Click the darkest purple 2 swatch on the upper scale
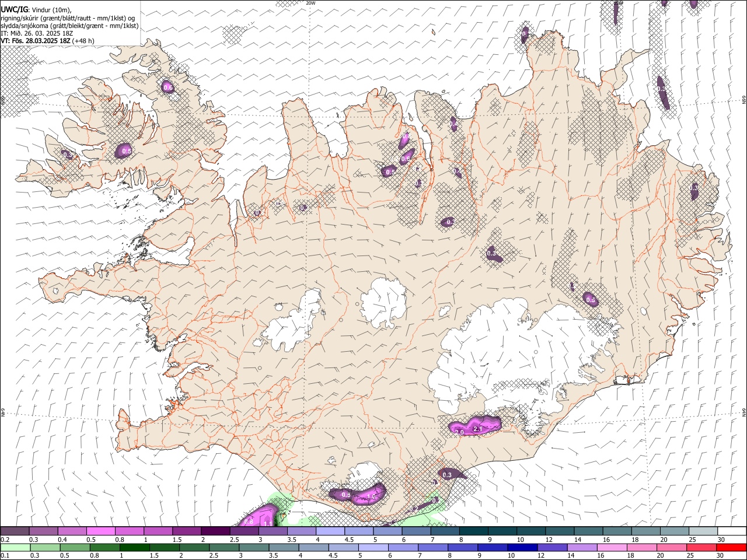 coord(215,531)
